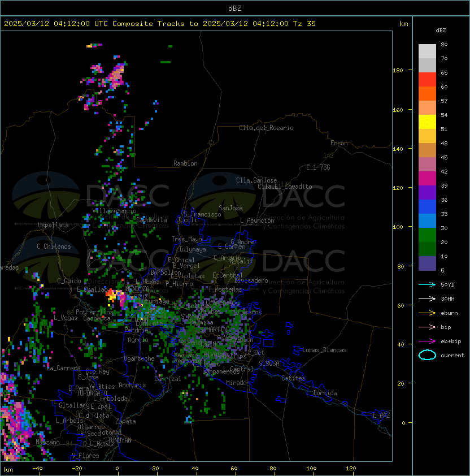Click the 'C_Chilenos' map label

[54, 246]
